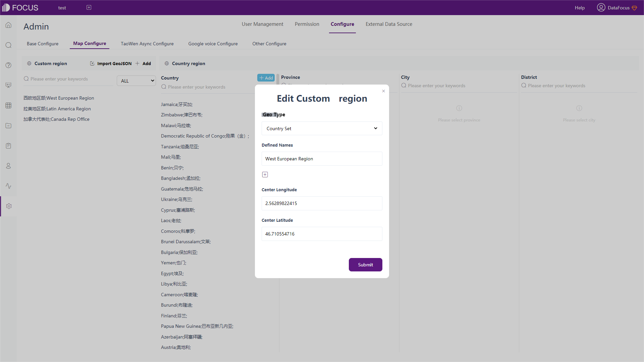
Task: Select Zimbabwe in country list
Action: coord(182,115)
